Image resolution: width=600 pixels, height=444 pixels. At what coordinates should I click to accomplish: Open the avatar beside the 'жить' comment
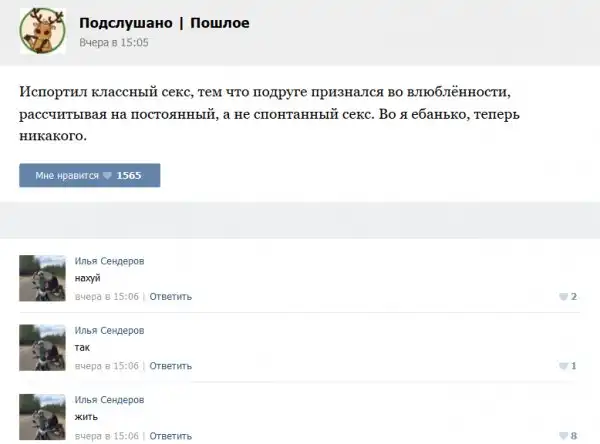pyautogui.click(x=42, y=418)
